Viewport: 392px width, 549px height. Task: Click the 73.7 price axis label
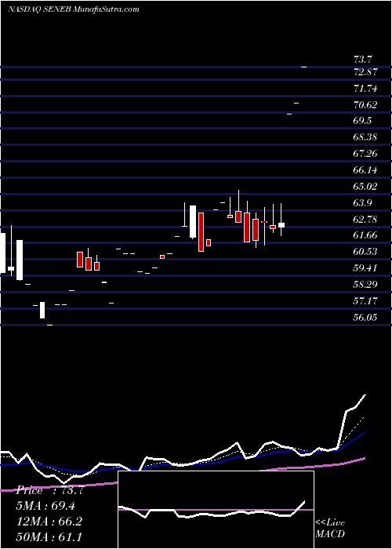coord(363,60)
